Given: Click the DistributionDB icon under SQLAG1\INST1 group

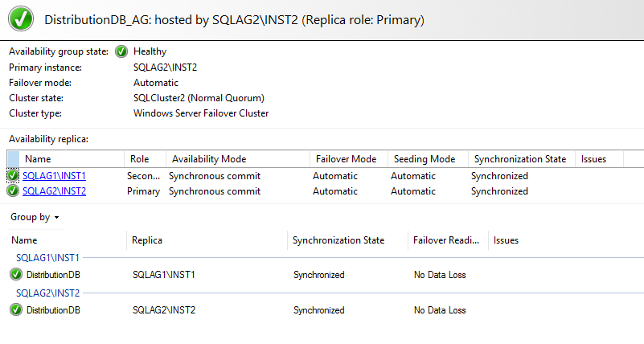Looking at the screenshot, I should (16, 275).
